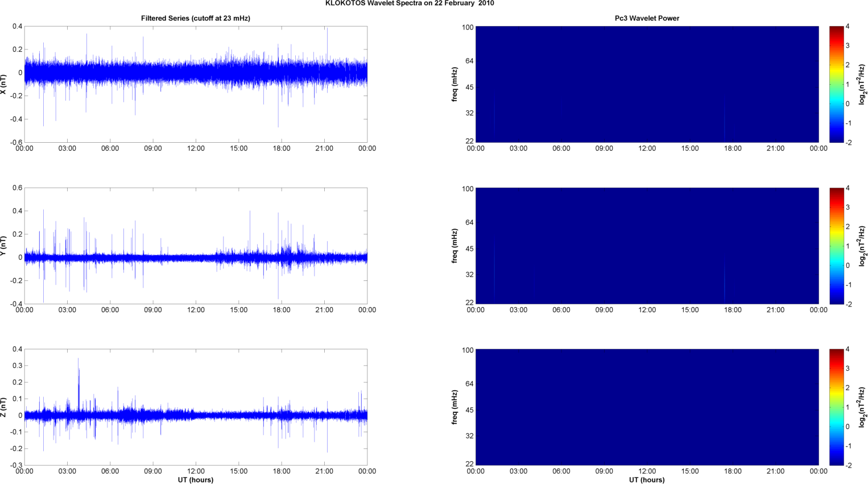
Task: Click "UT (hours)" under the Z filtered series
Action: coord(196,480)
